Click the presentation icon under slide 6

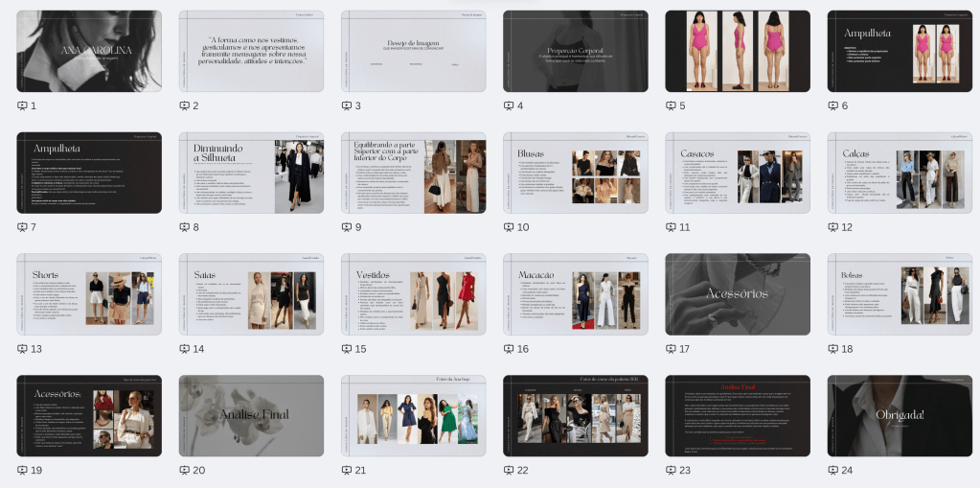(833, 105)
